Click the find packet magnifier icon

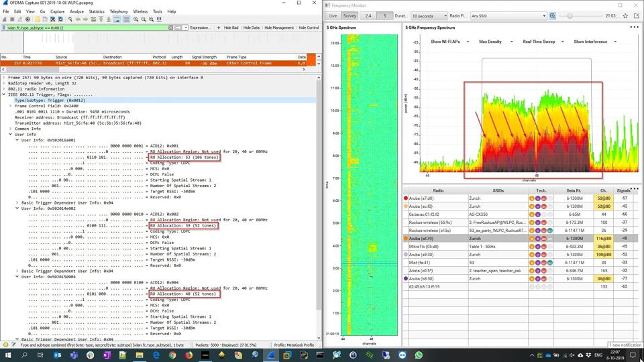[x=70, y=19]
